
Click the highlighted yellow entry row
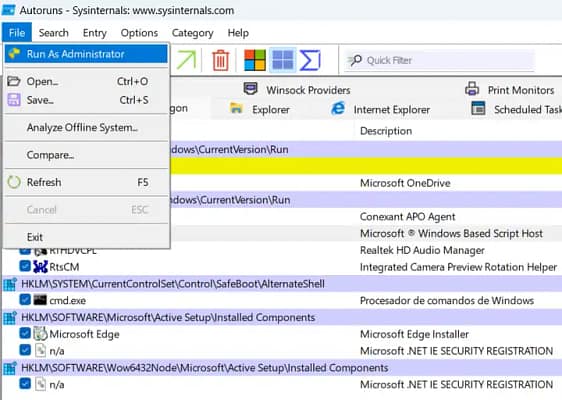(x=366, y=166)
